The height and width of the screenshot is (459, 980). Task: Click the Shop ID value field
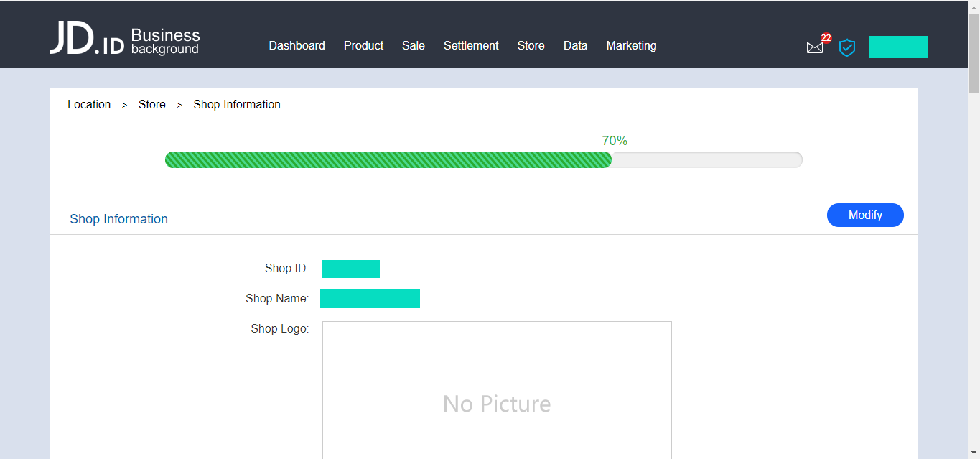pos(350,268)
